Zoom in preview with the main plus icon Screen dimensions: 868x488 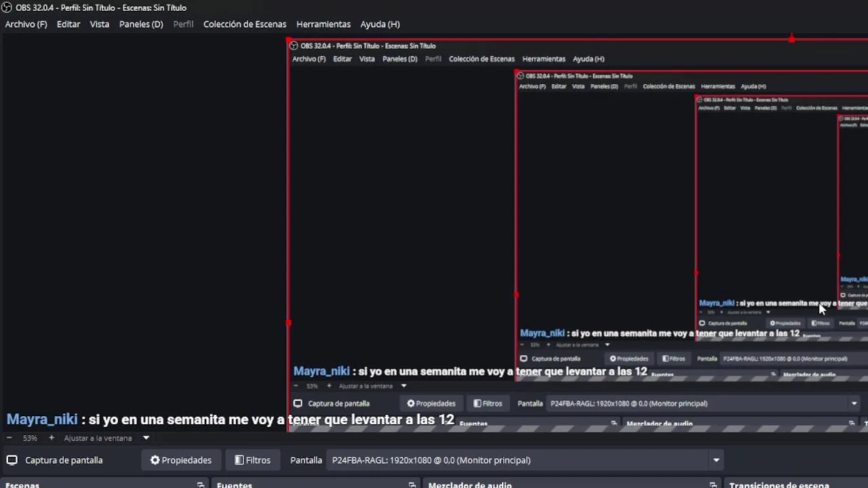[x=51, y=438]
